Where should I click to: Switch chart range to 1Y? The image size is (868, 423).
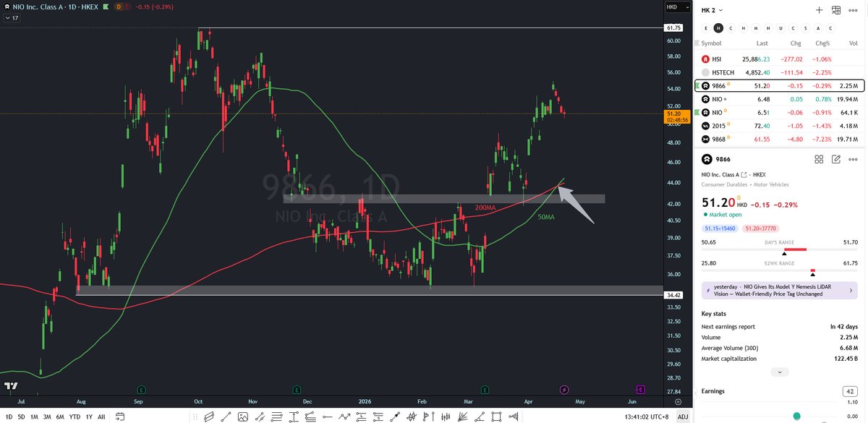tap(90, 416)
